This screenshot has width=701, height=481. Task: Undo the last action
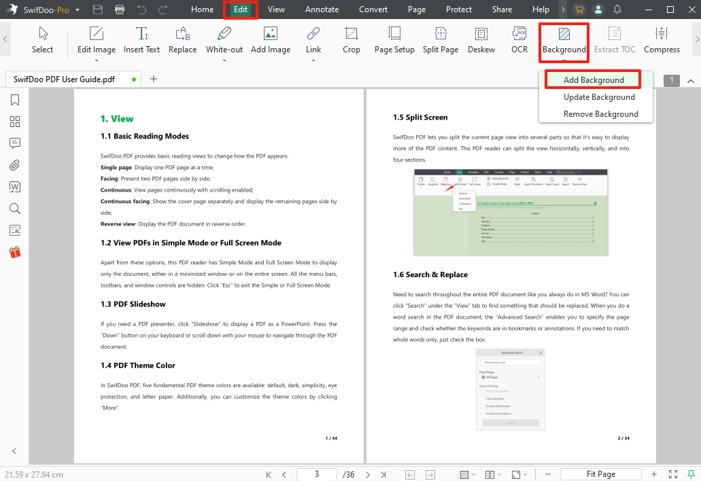(142, 9)
